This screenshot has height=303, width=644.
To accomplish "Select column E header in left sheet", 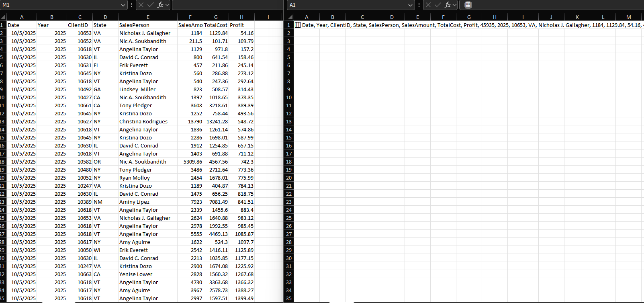I will tap(148, 17).
